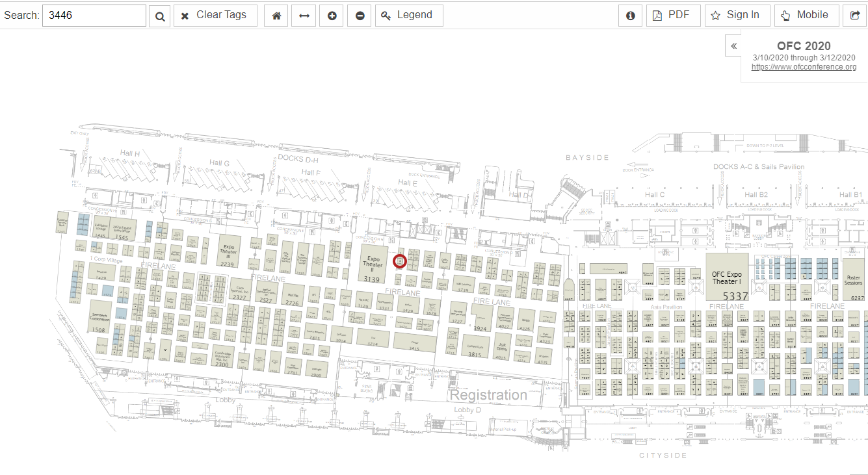This screenshot has width=868, height=475.
Task: Open the Legend panel
Action: click(409, 16)
